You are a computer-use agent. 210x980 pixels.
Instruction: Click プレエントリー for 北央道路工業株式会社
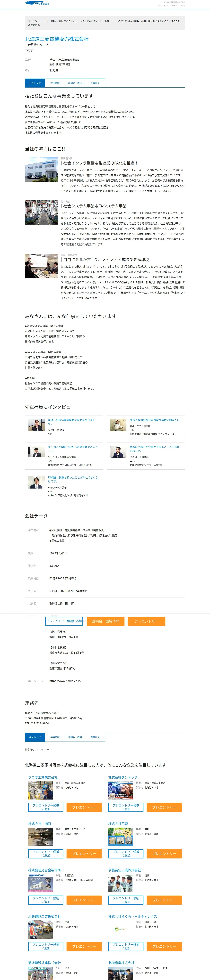(x=84, y=946)
